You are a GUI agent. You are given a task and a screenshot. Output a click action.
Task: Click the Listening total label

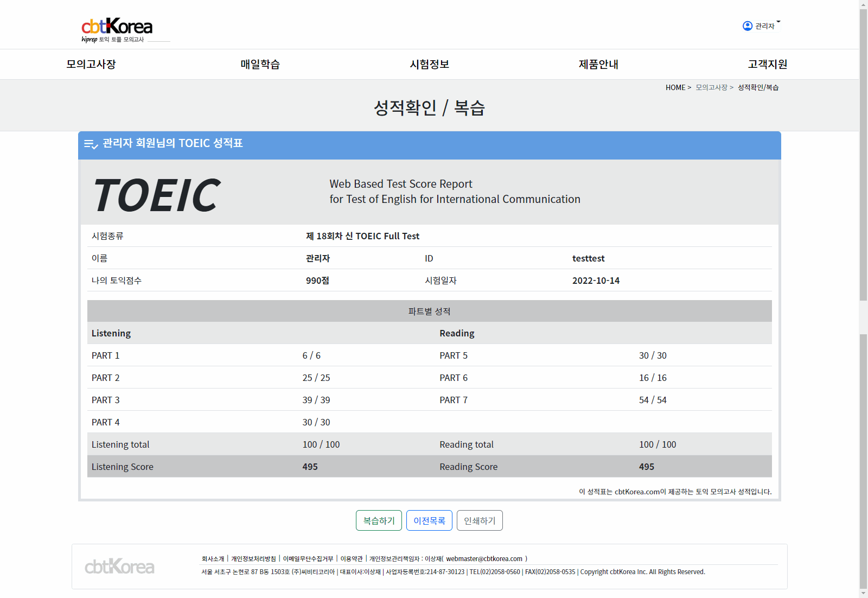(x=120, y=444)
